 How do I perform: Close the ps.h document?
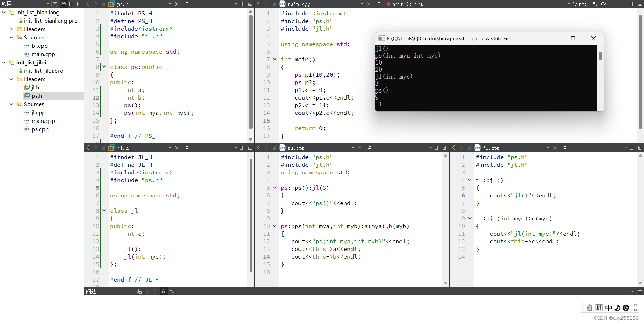point(177,4)
